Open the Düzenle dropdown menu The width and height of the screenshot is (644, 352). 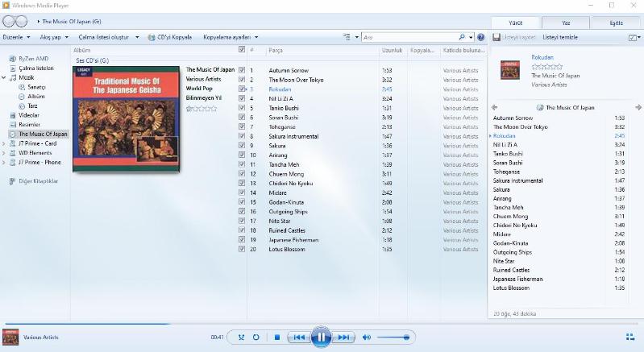click(16, 37)
